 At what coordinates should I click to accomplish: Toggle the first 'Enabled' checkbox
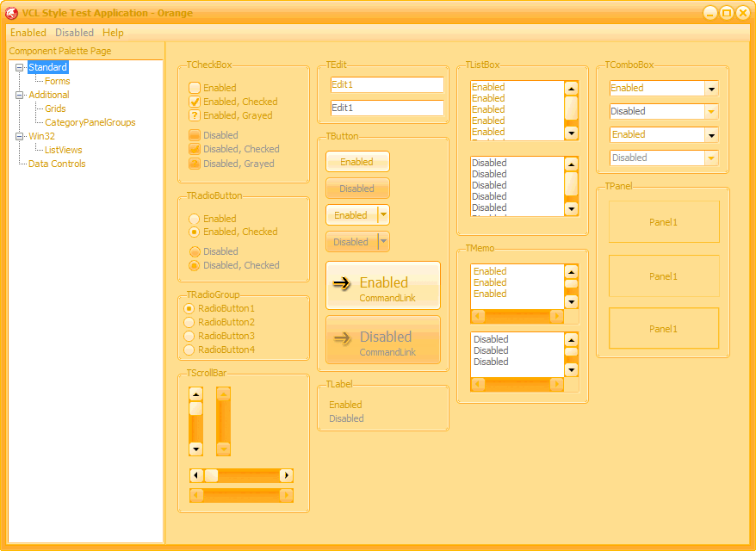point(195,88)
